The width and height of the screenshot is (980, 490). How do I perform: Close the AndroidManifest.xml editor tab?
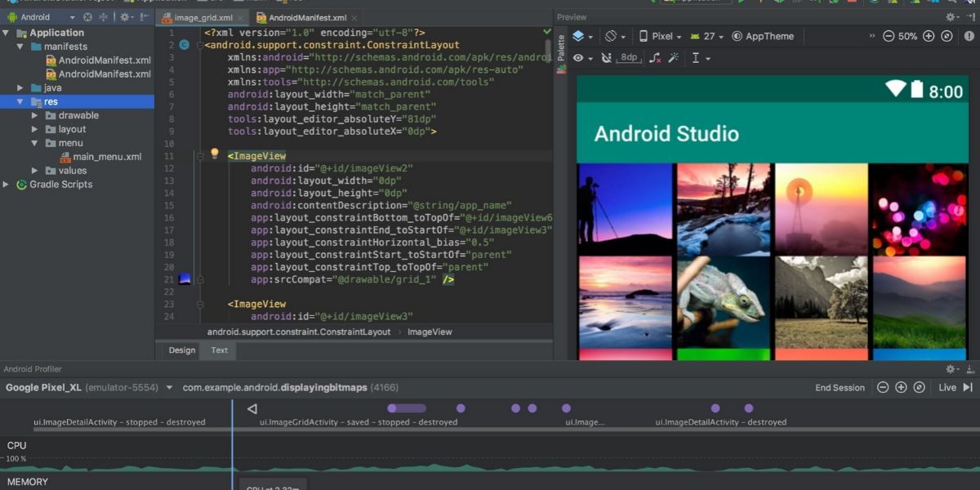[354, 17]
